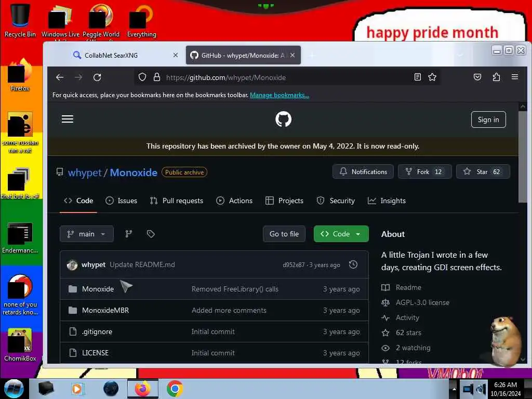The width and height of the screenshot is (532, 399).
Task: Click the GitHub Octocat logo
Action: coord(283,119)
